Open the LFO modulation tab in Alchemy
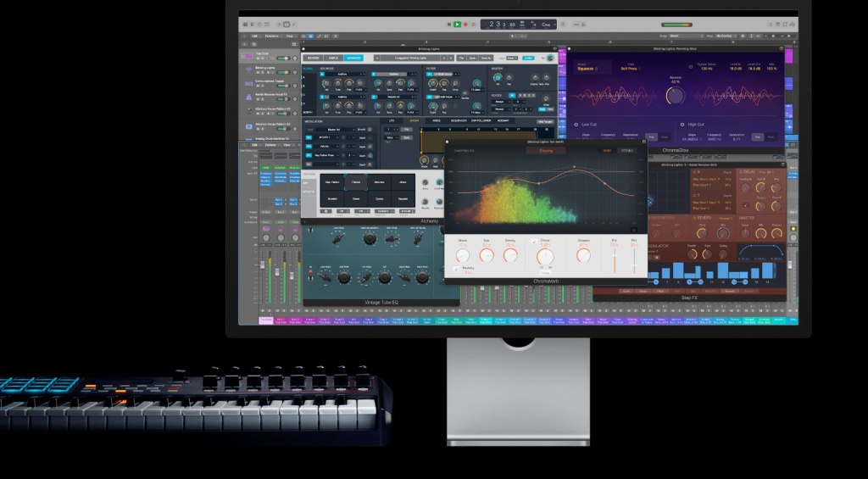 click(x=392, y=120)
